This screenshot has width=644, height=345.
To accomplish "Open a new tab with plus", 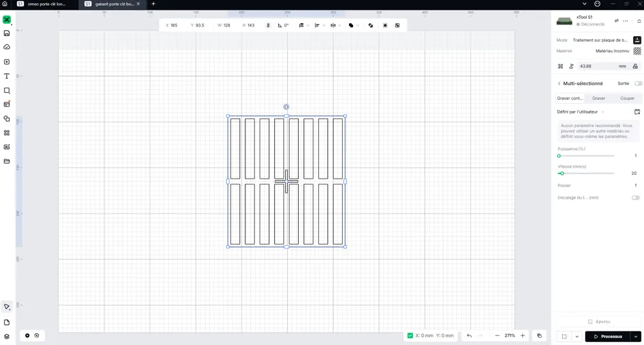I will click(153, 4).
